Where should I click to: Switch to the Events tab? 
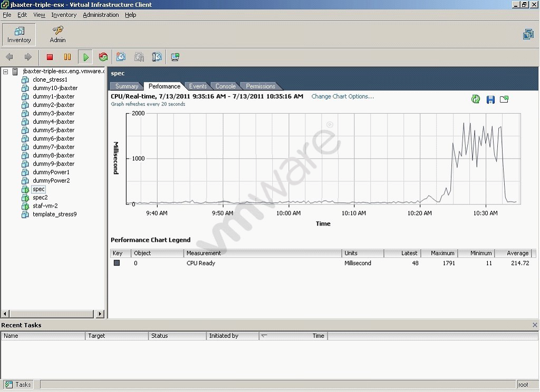[x=198, y=86]
